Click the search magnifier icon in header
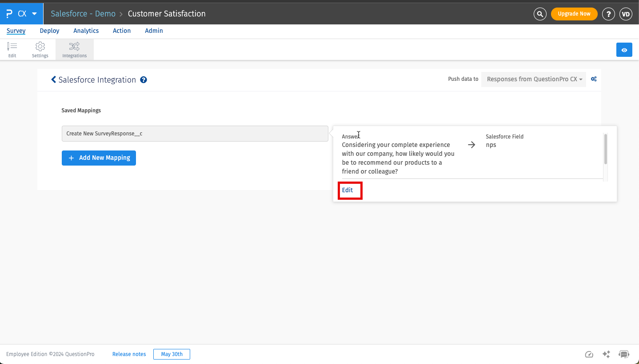This screenshot has width=639, height=364. [540, 14]
